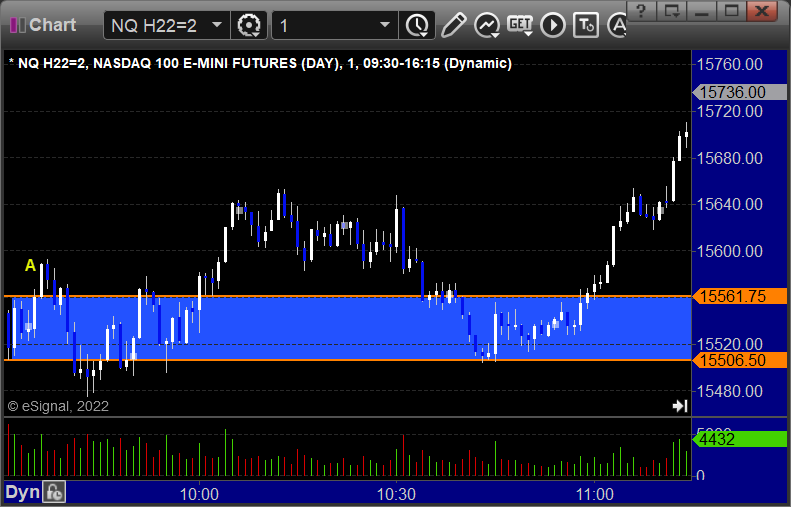Image resolution: width=791 pixels, height=507 pixels.
Task: Click the 15480.00 price axis label
Action: pos(729,391)
